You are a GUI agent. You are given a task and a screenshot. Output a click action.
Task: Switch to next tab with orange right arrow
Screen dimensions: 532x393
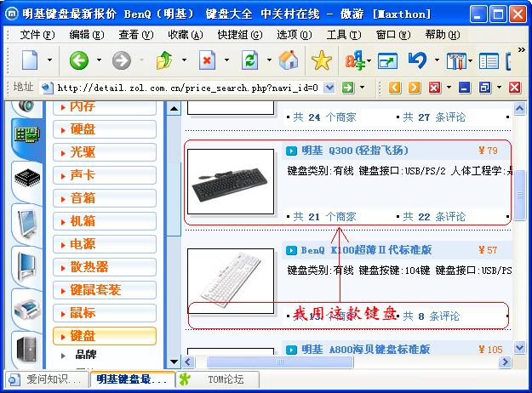pos(414,88)
